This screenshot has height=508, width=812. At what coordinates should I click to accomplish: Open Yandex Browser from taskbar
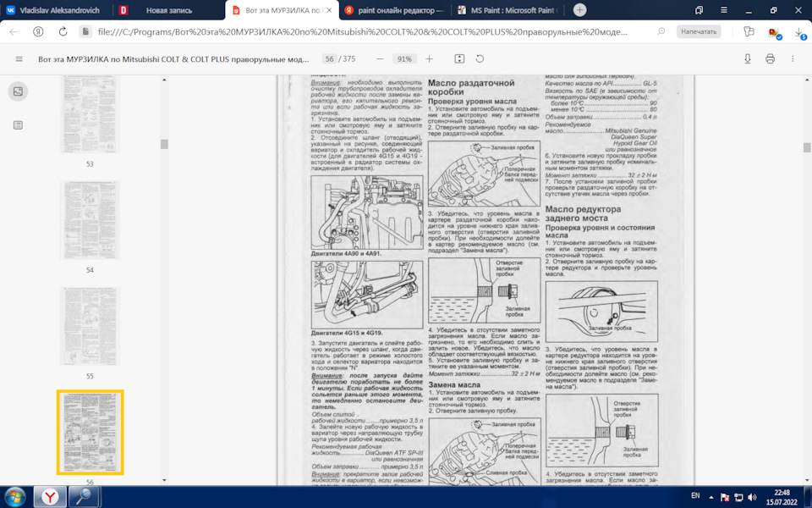[x=50, y=497]
